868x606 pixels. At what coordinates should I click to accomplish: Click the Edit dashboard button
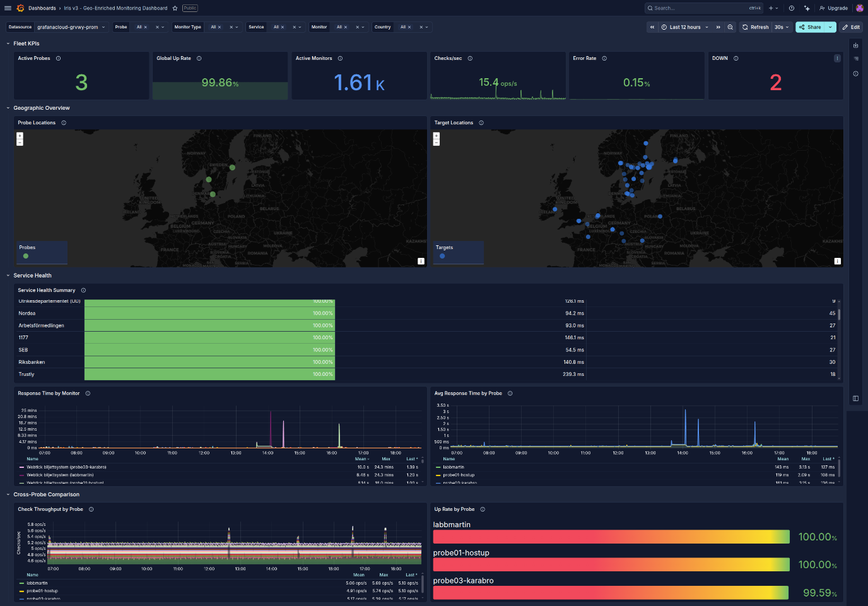[851, 27]
